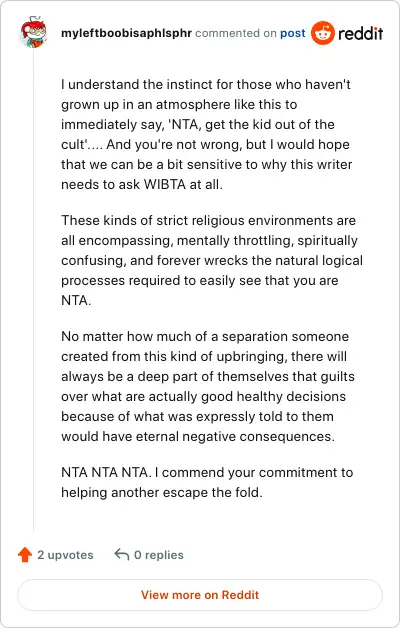
Task: Click the reply arrow icon
Action: 122,554
